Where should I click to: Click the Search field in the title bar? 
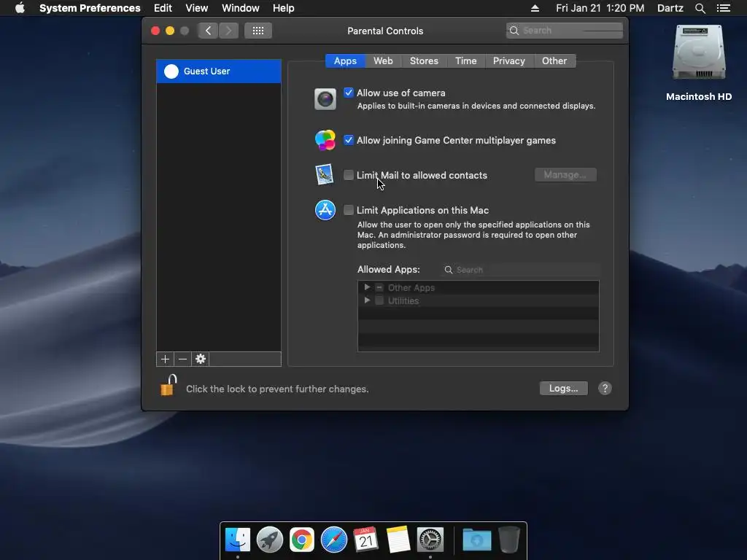(x=564, y=31)
